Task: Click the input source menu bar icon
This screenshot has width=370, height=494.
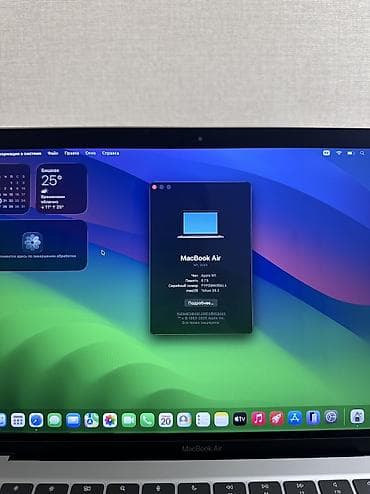Action: click(326, 153)
